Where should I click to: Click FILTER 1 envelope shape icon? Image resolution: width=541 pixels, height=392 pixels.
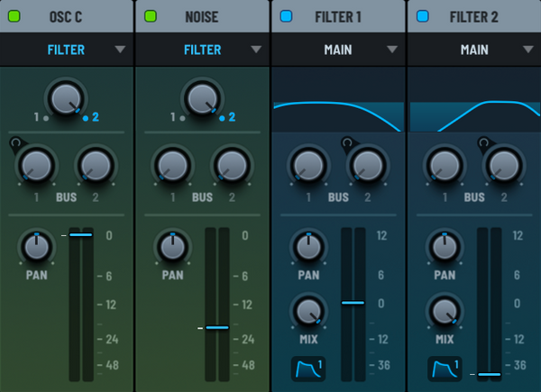pos(308,369)
